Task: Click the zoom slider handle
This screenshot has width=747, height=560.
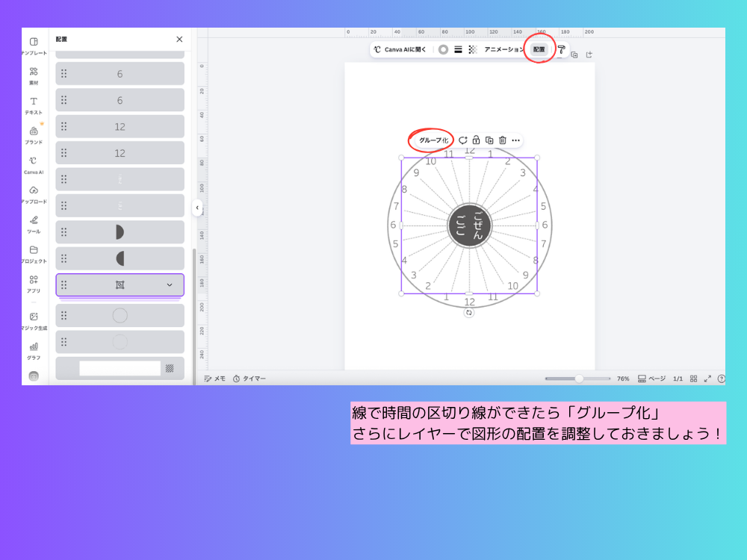Action: click(579, 379)
